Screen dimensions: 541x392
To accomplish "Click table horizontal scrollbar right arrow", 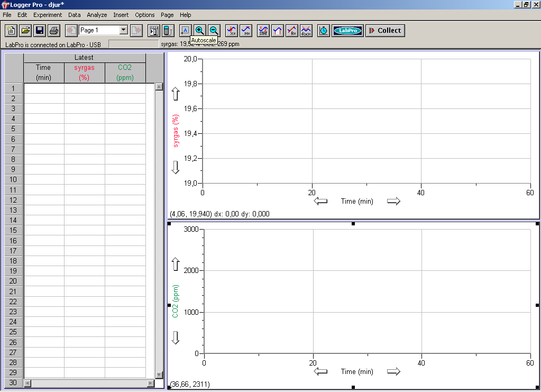I will click(x=151, y=383).
